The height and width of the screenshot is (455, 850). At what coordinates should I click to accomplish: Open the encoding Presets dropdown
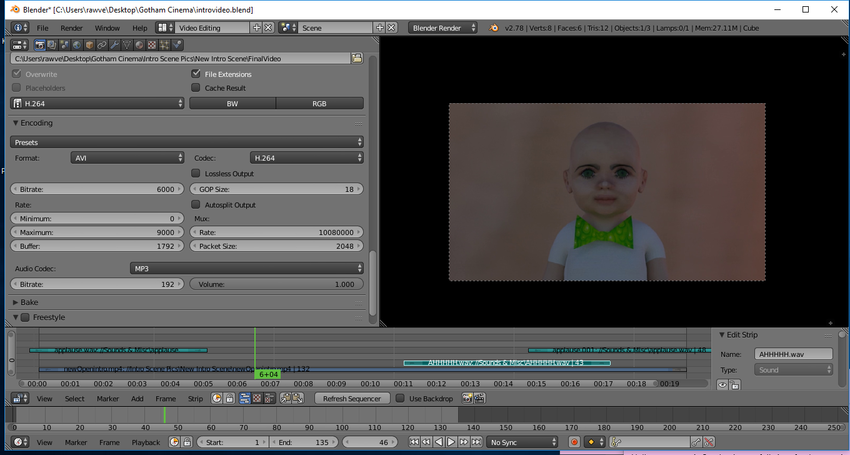click(187, 142)
